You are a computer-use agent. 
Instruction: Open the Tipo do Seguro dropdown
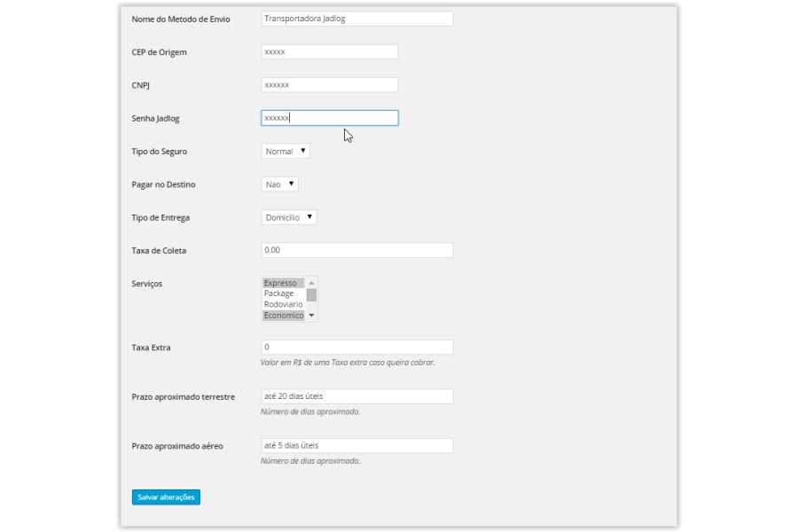point(285,152)
